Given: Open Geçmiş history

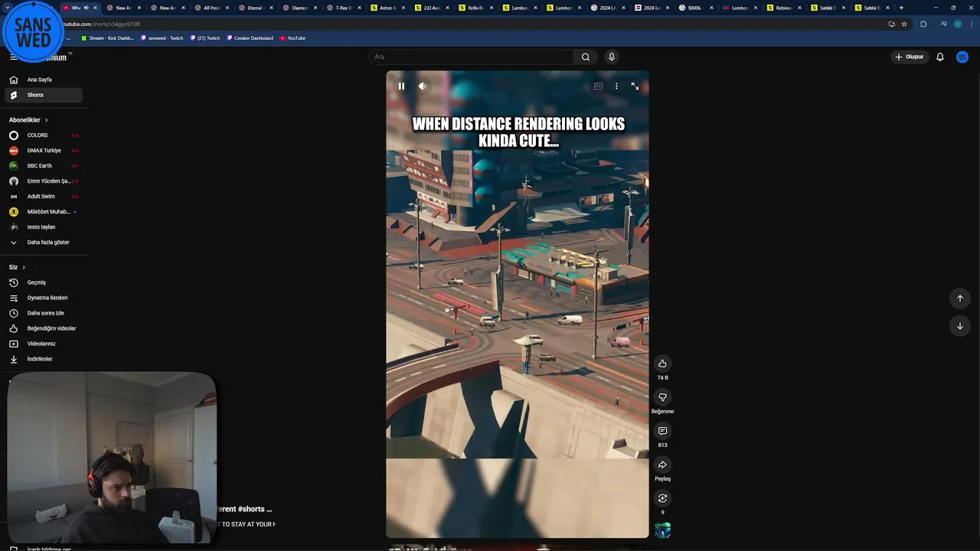Looking at the screenshot, I should [x=44, y=282].
